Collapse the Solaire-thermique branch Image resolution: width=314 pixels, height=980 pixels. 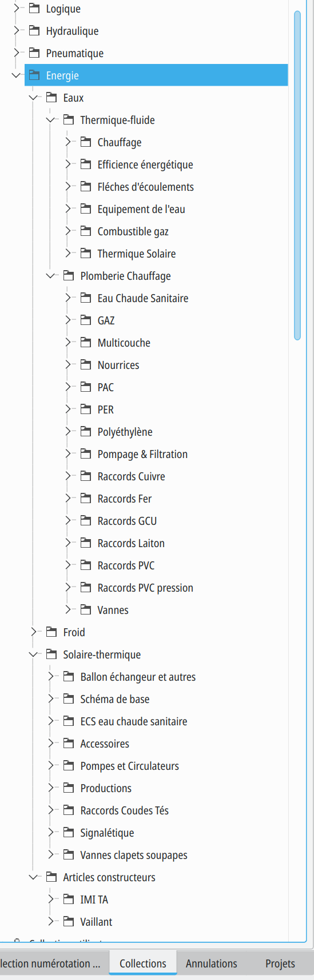pyautogui.click(x=33, y=654)
